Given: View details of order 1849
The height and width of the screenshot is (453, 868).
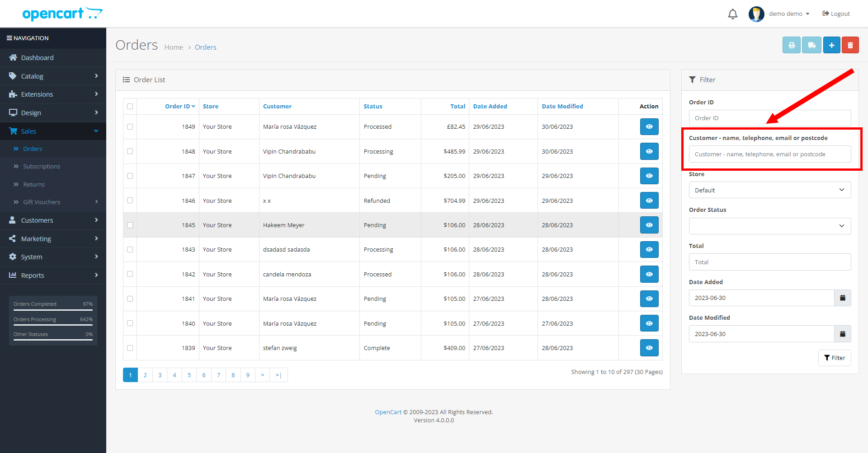Looking at the screenshot, I should [x=649, y=126].
